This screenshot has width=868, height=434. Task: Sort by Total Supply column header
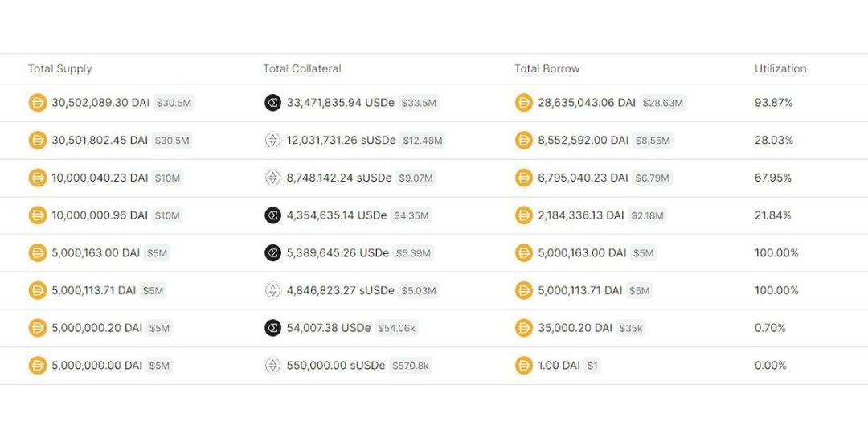59,68
